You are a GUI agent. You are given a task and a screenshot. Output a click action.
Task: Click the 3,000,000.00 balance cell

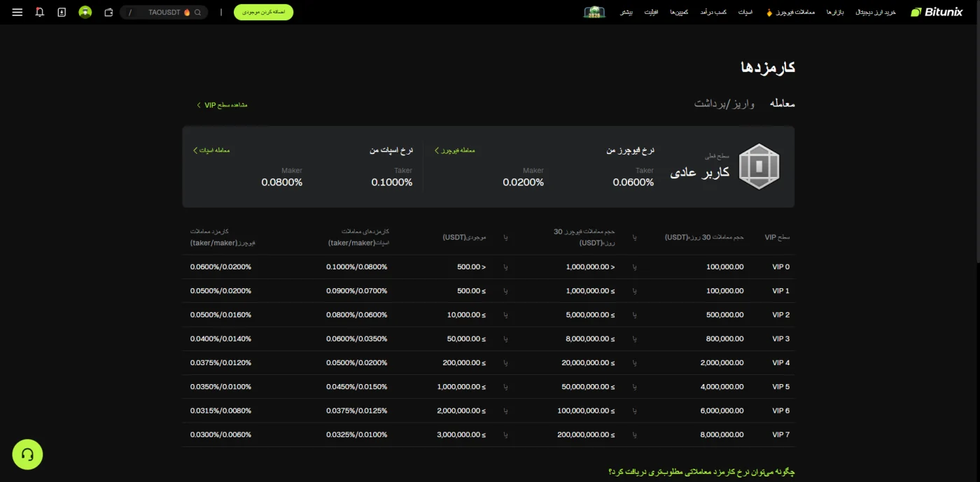(461, 434)
